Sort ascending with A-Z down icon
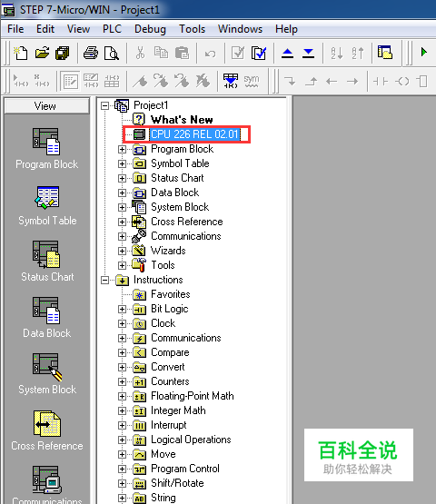 point(337,53)
